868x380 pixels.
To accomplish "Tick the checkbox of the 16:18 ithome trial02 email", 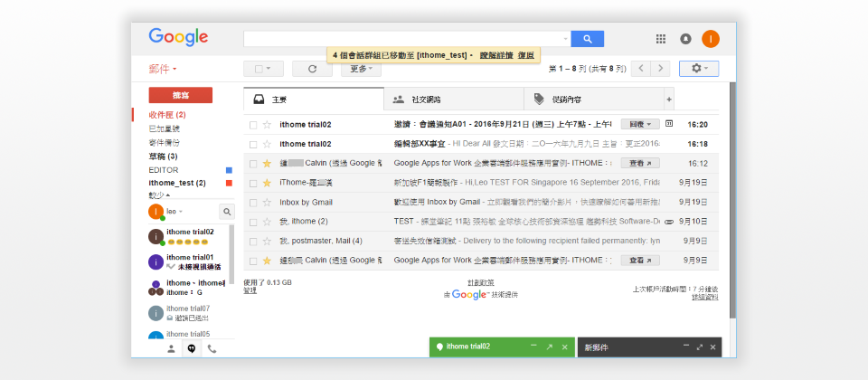I will [x=253, y=145].
